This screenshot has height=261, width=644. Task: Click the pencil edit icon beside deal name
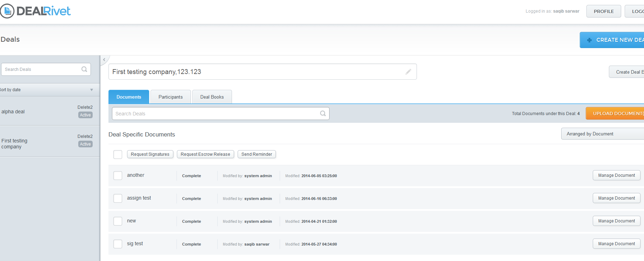point(408,72)
